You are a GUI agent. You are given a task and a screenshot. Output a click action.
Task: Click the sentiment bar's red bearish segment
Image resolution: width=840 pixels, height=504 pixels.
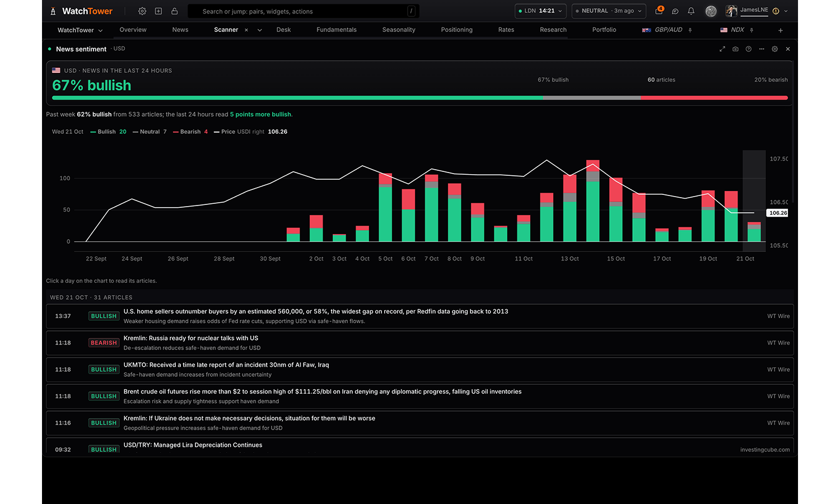click(714, 98)
